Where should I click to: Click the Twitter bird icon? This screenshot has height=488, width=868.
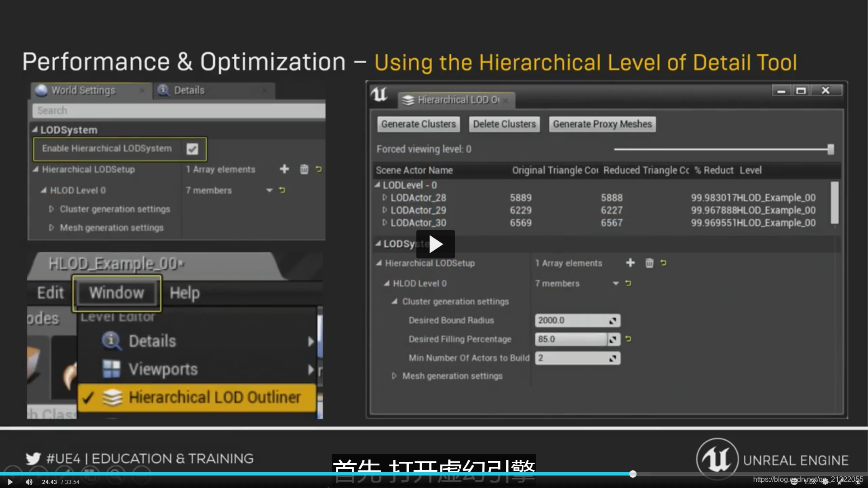pos(33,459)
